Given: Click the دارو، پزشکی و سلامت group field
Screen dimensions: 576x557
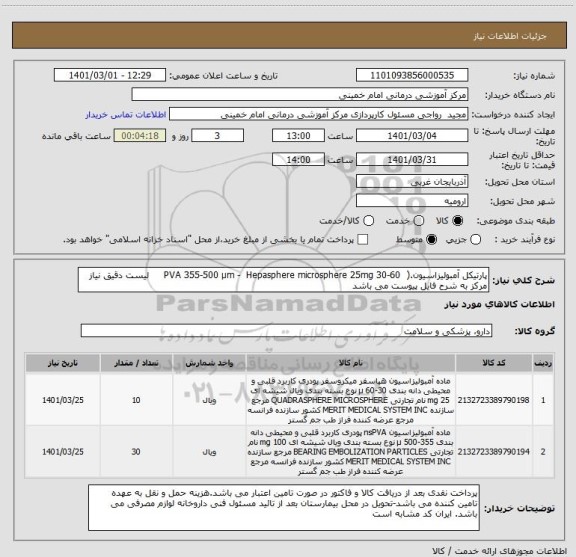Looking at the screenshot, I should (x=286, y=331).
